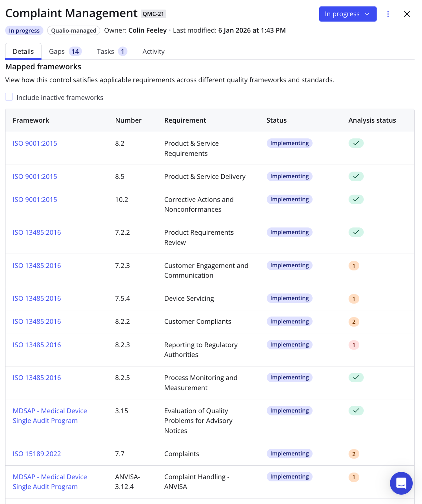422x504 pixels.
Task: Click green check for Product & Service Delivery
Action: tap(356, 176)
